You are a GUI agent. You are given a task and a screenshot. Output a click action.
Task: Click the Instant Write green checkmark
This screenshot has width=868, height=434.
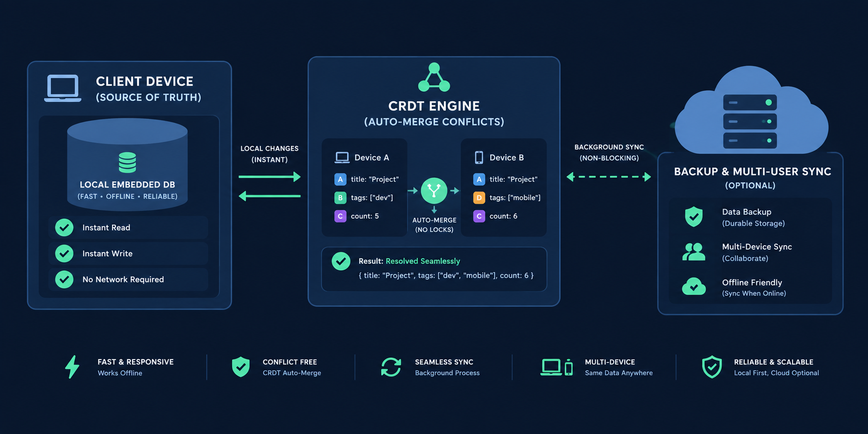[64, 253]
